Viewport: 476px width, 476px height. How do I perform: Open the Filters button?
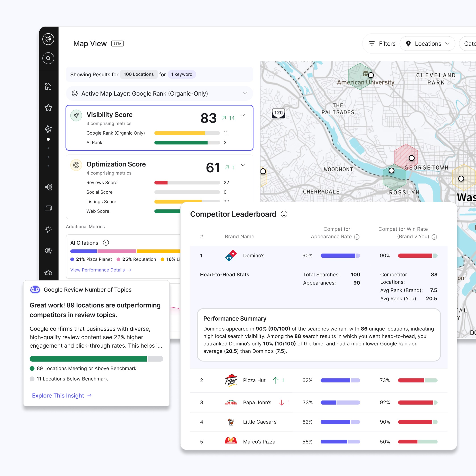tap(382, 44)
